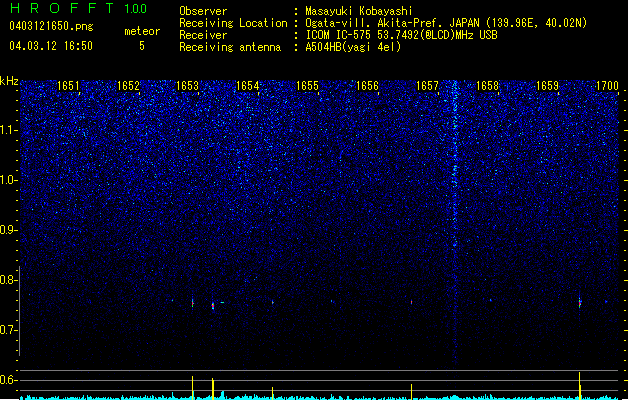Click the kHz axis unit label
This screenshot has width=629, height=400.
(9, 81)
